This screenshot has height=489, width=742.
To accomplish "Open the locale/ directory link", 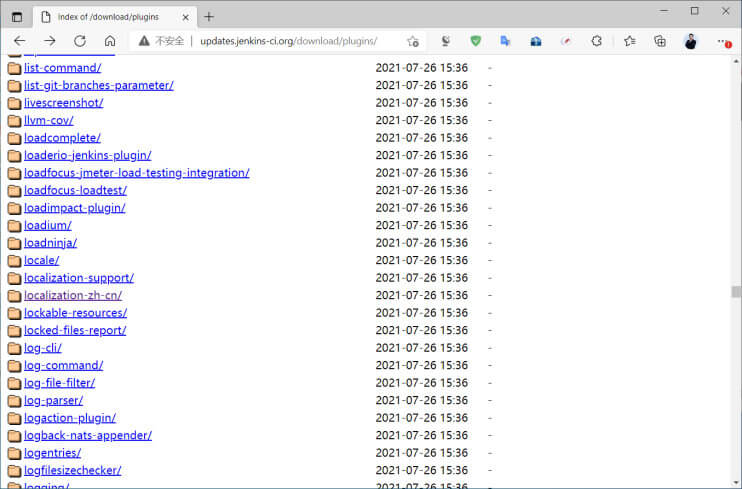I will (x=42, y=260).
